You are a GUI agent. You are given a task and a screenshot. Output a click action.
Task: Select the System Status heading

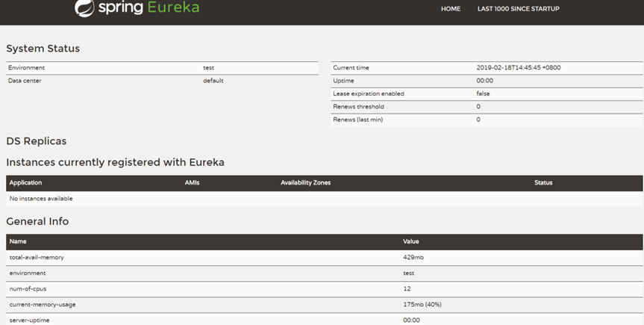click(x=43, y=49)
